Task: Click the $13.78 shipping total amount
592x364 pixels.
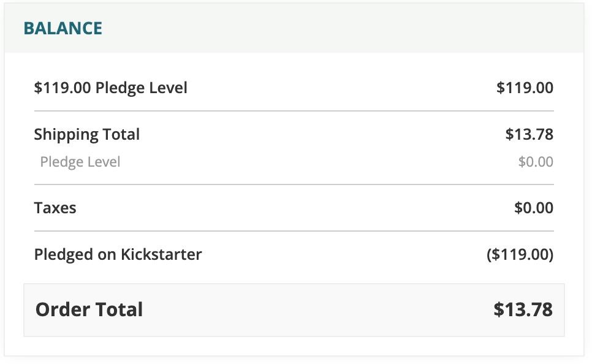Action: click(529, 134)
